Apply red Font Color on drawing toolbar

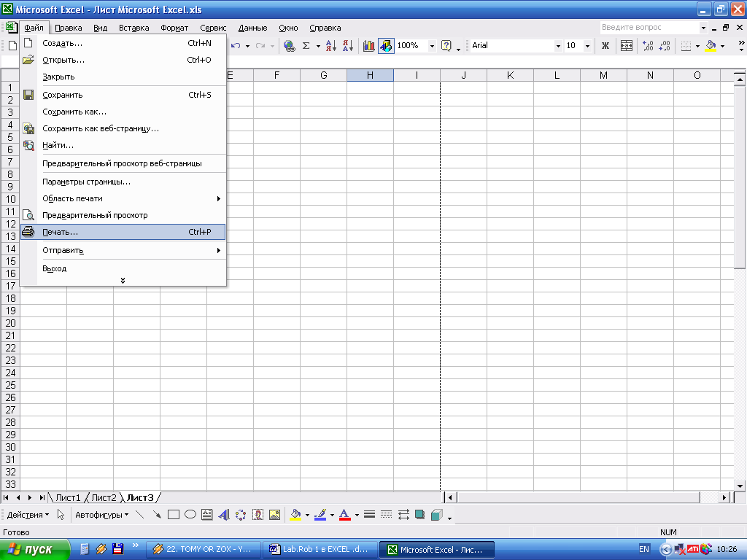pyautogui.click(x=344, y=514)
